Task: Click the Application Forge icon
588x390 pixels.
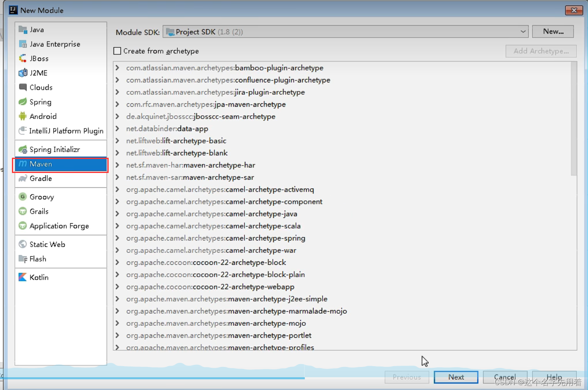Action: [x=23, y=226]
